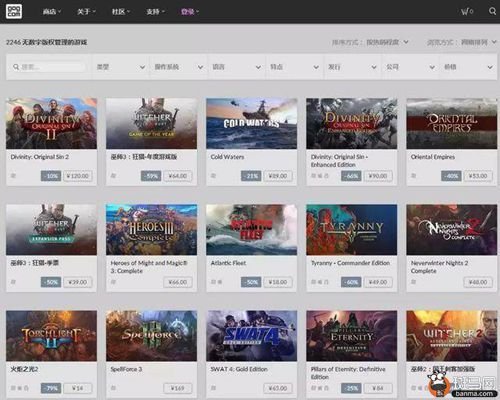Click the ¥90.00 price button

click(x=378, y=176)
